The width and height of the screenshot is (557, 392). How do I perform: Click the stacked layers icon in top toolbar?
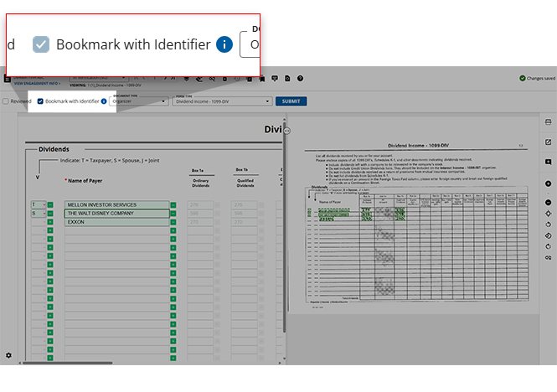click(x=187, y=79)
